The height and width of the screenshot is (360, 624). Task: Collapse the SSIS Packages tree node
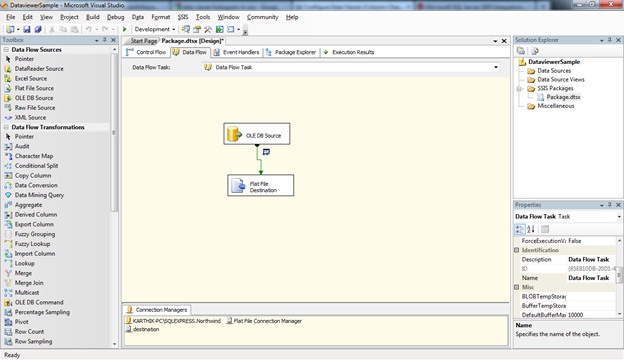pyautogui.click(x=519, y=88)
